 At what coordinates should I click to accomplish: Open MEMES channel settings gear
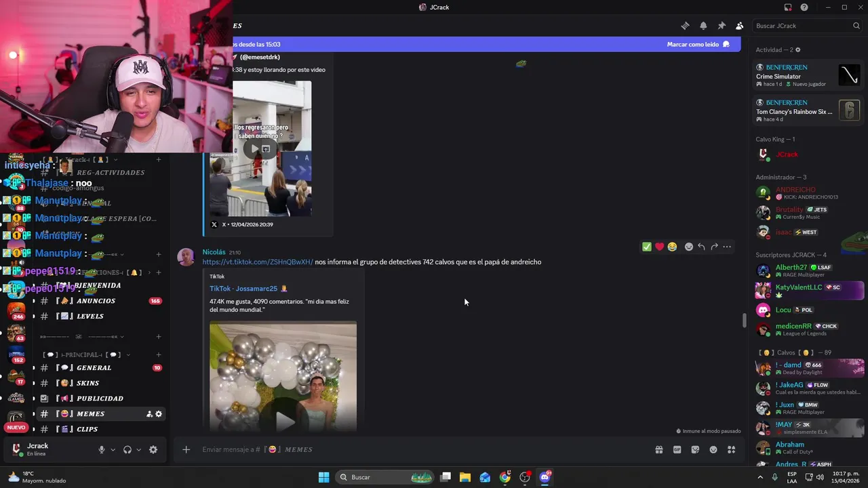(x=159, y=414)
